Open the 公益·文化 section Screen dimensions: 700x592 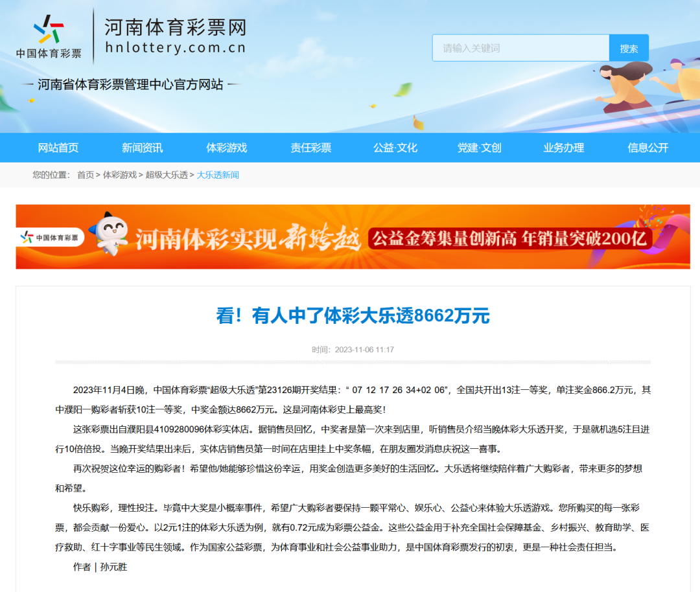coord(395,148)
